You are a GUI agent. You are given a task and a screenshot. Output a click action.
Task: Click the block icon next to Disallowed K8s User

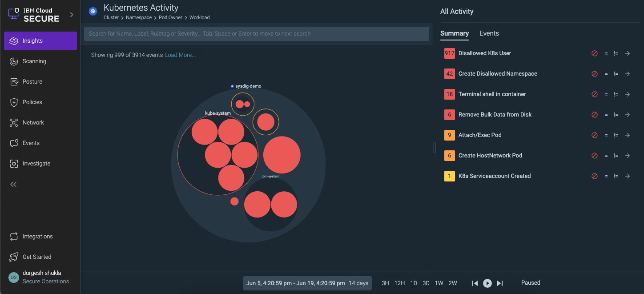point(595,53)
